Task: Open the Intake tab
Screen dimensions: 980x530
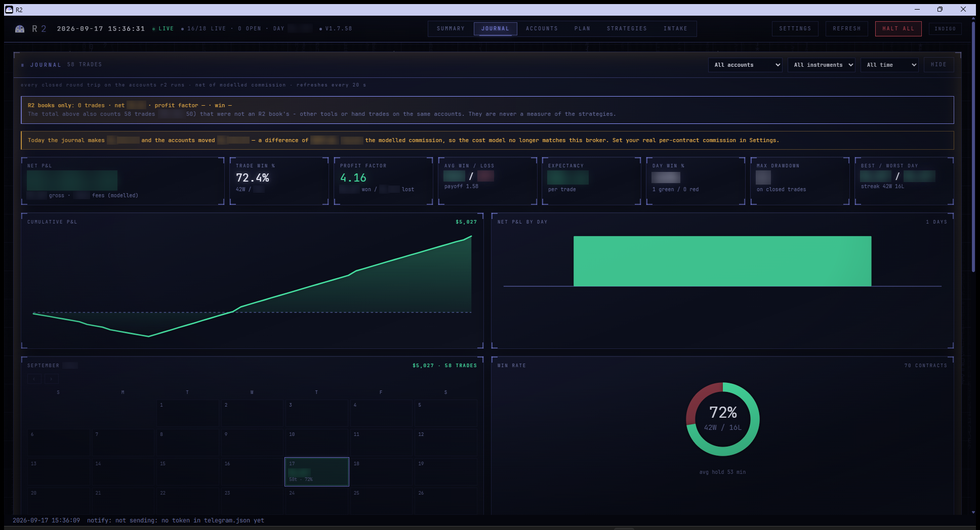Action: 675,29
